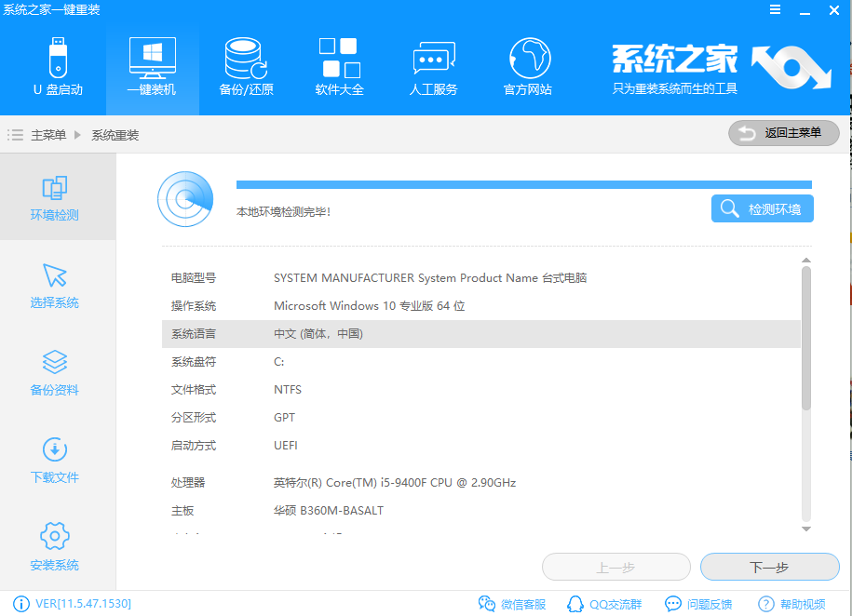The image size is (852, 616).
Task: Open the U盘启动 tool
Action: pyautogui.click(x=58, y=65)
